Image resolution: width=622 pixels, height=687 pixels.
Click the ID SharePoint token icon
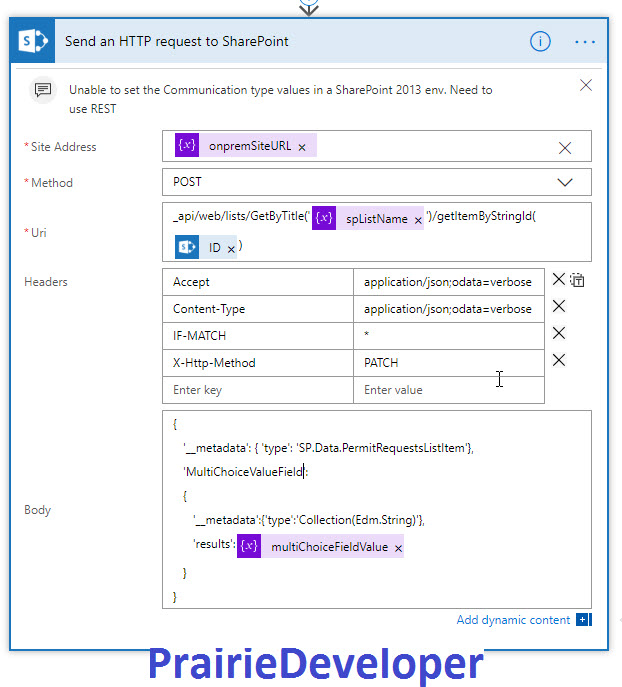(x=187, y=247)
